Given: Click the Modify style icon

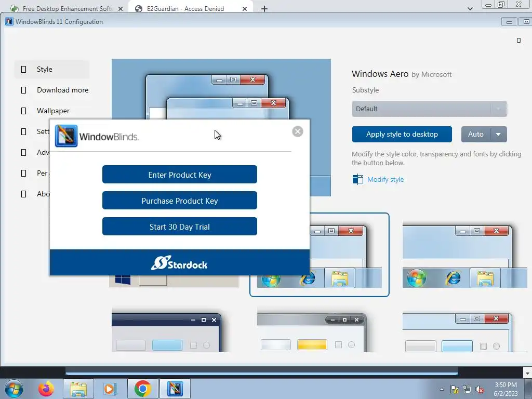Looking at the screenshot, I should click(x=357, y=179).
